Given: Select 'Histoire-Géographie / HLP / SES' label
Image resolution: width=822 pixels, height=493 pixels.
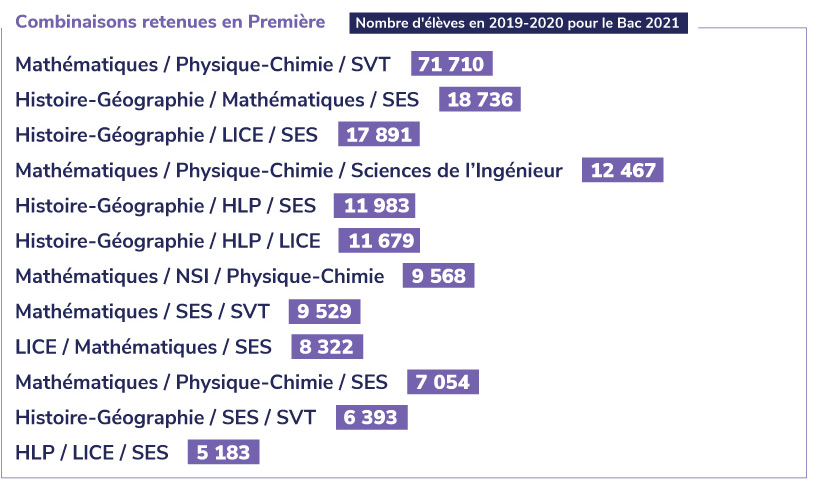Looking at the screenshot, I should (166, 206).
